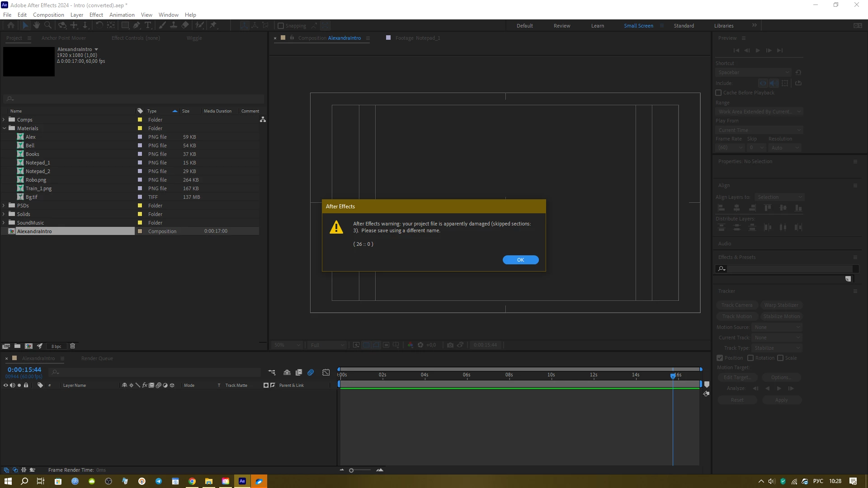Expand the Comps folder
The width and height of the screenshot is (868, 488).
pyautogui.click(x=4, y=120)
